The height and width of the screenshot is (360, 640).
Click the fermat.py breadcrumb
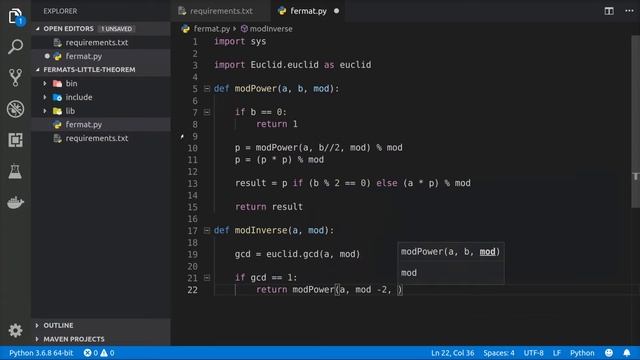[x=211, y=29]
